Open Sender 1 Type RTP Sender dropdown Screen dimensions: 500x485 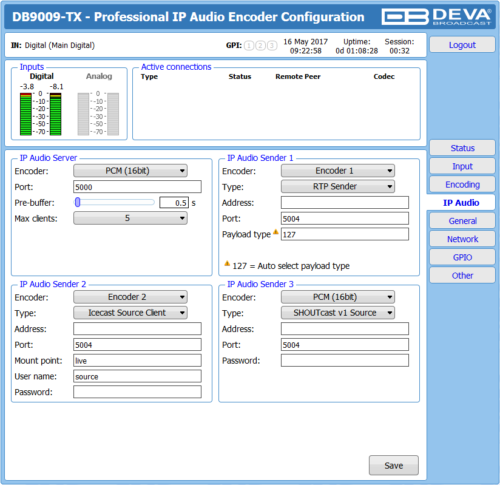click(338, 186)
